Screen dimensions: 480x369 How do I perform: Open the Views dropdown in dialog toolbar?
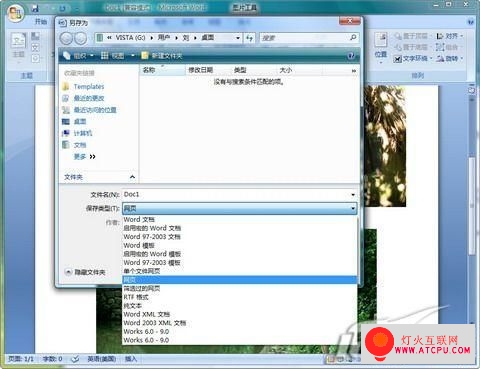click(118, 56)
